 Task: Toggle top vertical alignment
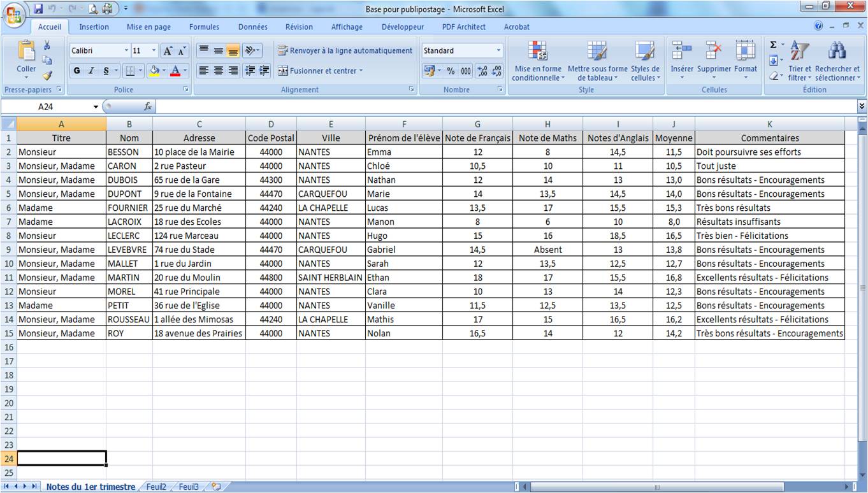[x=204, y=50]
